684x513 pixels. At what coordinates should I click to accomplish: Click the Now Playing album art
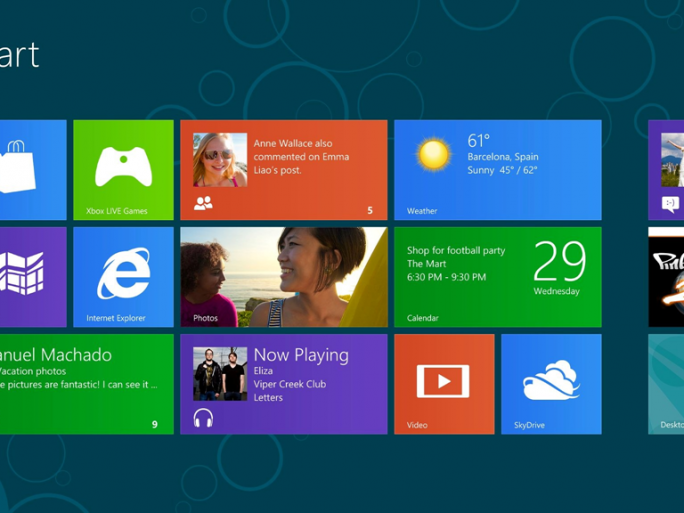coord(220,374)
